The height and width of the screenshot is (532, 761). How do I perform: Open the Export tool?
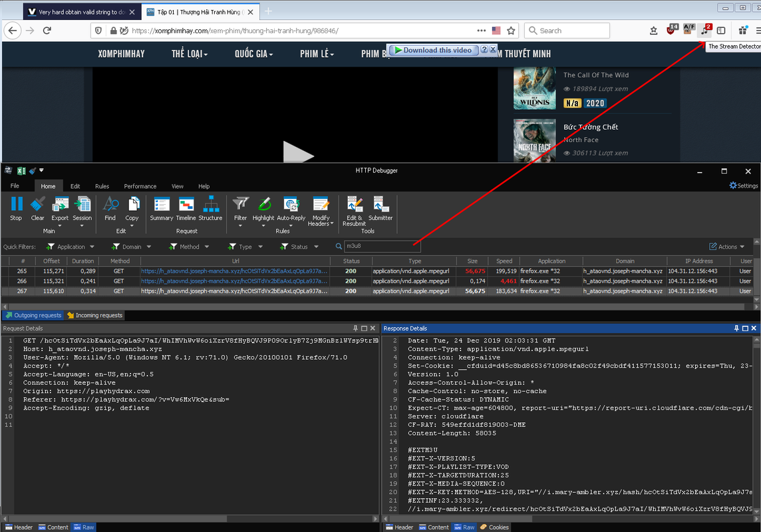click(60, 211)
